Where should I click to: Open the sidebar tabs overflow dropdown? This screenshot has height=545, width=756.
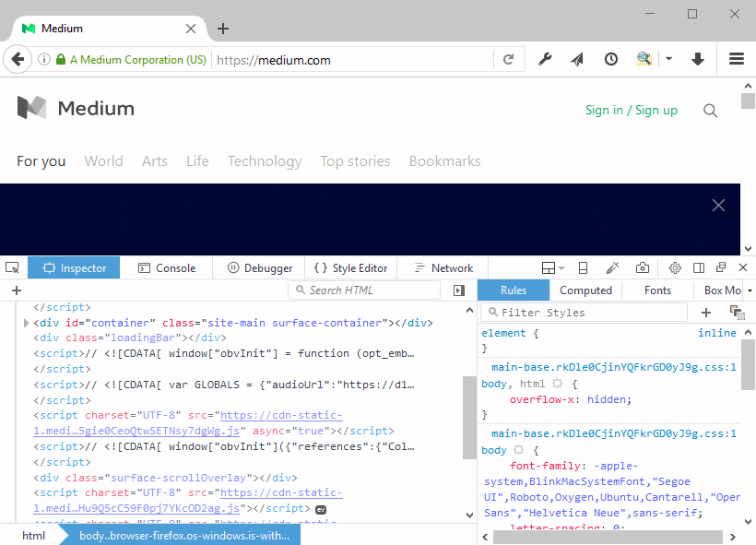[x=750, y=290]
